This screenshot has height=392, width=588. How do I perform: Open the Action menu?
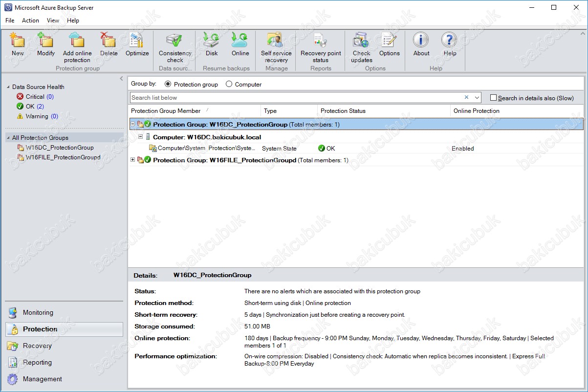(30, 21)
